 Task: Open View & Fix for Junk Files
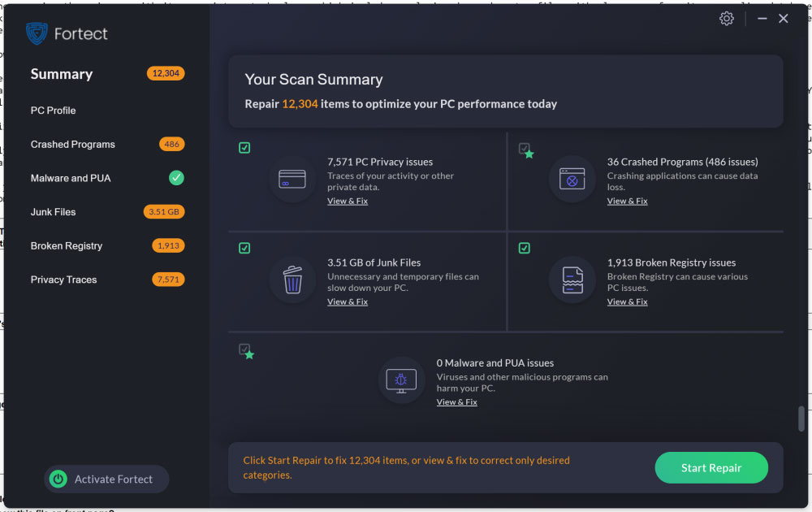point(348,302)
